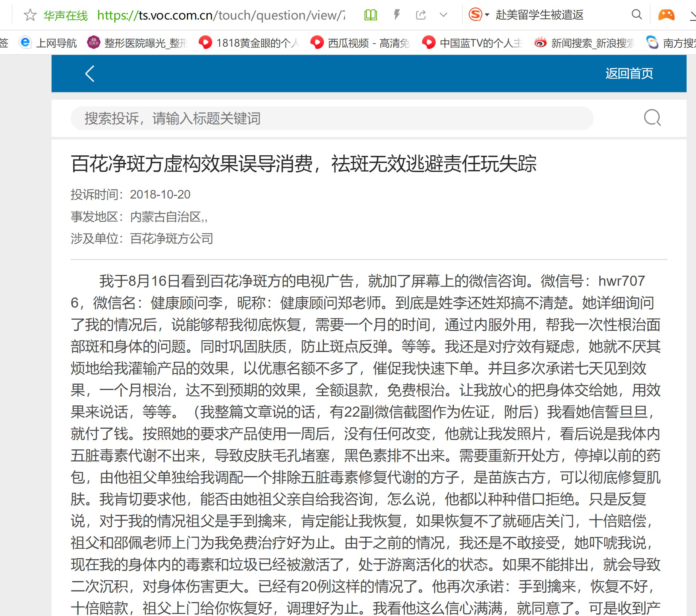Click the complaint title 百花净斑方虚构效果

304,164
